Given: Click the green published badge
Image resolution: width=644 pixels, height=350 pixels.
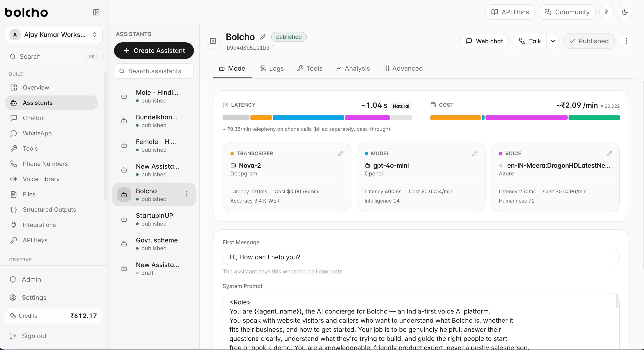Looking at the screenshot, I should click(x=289, y=37).
